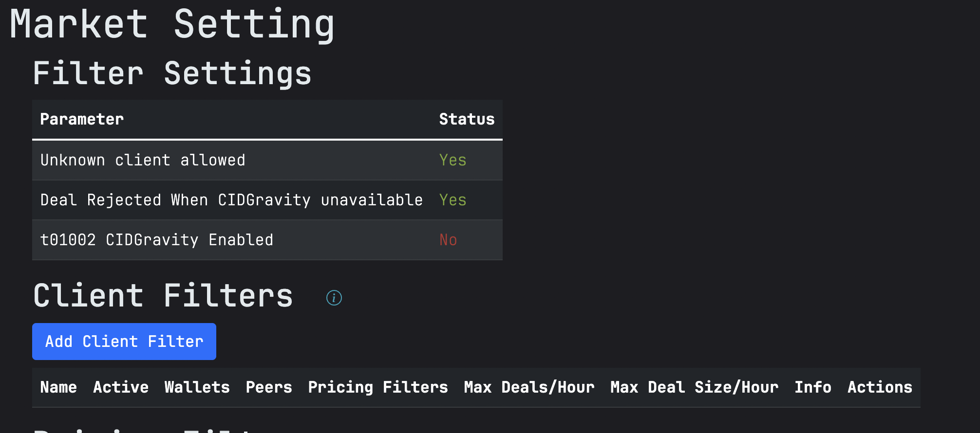Viewport: 980px width, 433px height.
Task: Select the Deal Rejected When CIDGravity unavailable label
Action: coord(231,200)
